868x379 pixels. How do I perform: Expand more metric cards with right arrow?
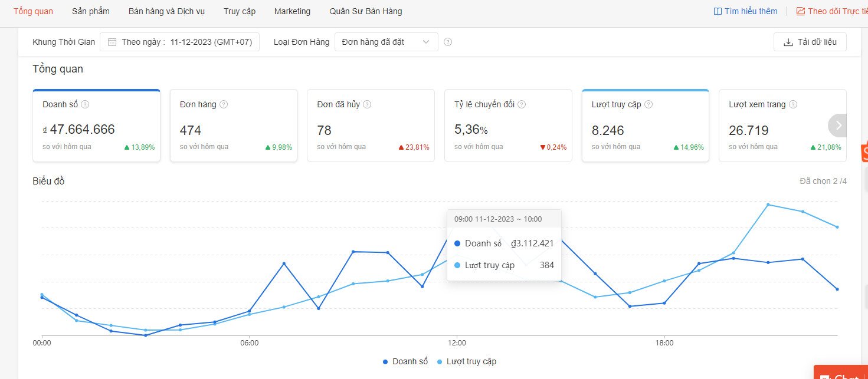tap(838, 125)
